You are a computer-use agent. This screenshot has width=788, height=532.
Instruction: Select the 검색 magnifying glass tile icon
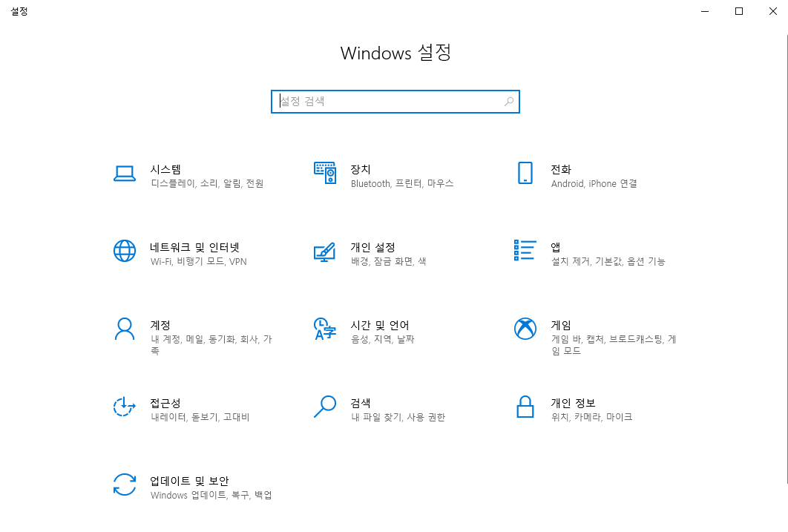point(325,407)
